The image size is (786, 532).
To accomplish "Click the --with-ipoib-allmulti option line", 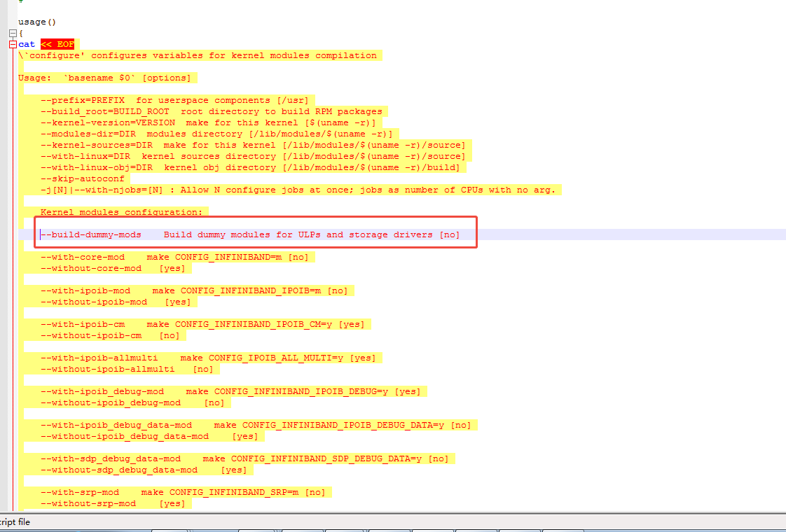I will [x=208, y=358].
